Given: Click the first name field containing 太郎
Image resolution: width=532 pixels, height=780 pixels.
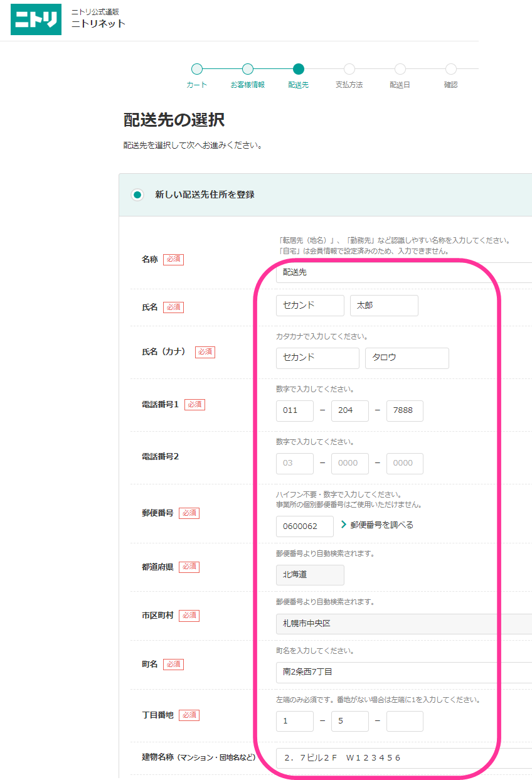Looking at the screenshot, I should pyautogui.click(x=384, y=306).
